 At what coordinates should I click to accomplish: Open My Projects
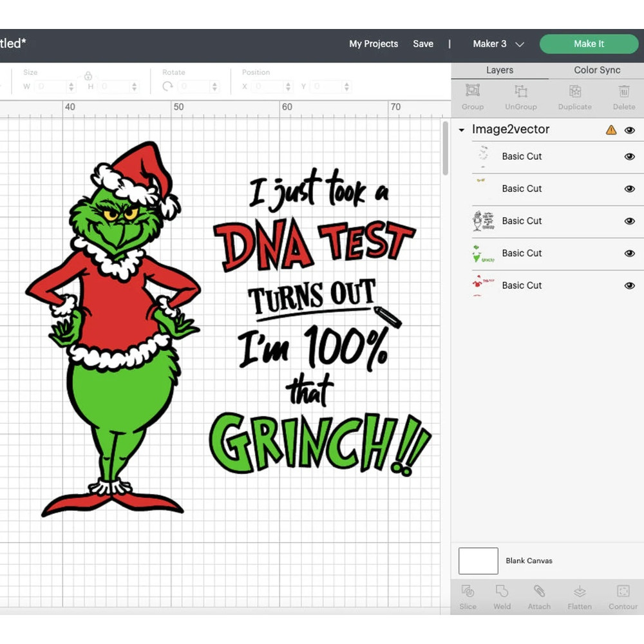click(374, 44)
